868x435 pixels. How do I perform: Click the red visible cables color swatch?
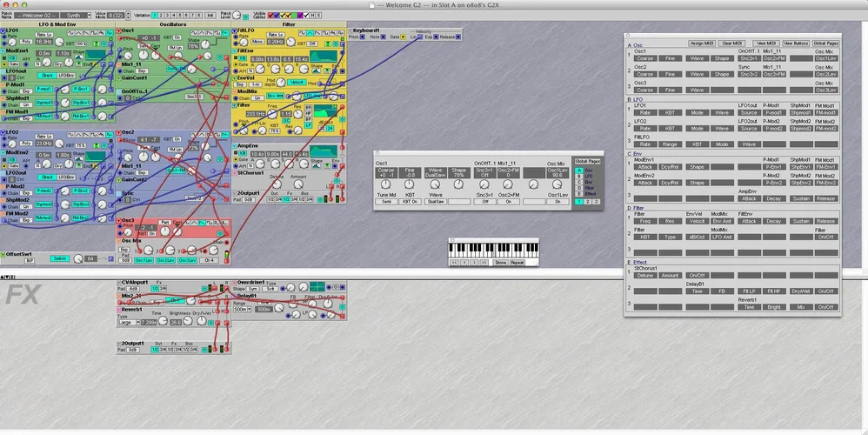point(271,15)
